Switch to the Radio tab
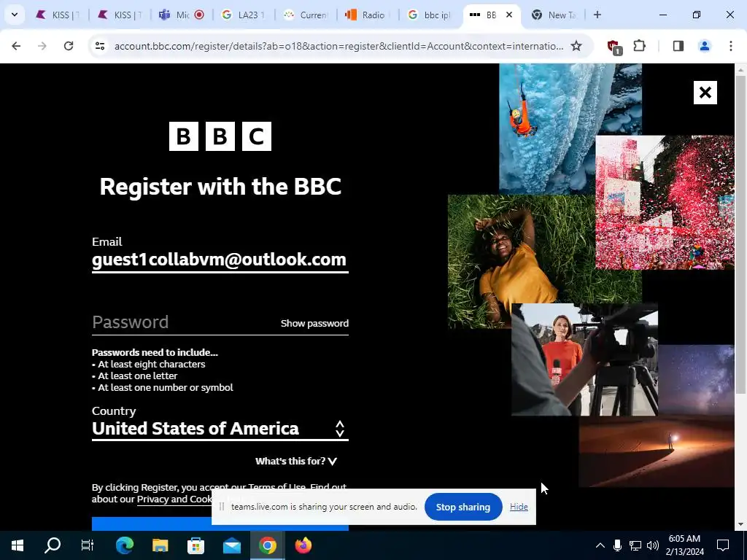747x560 pixels. point(368,15)
